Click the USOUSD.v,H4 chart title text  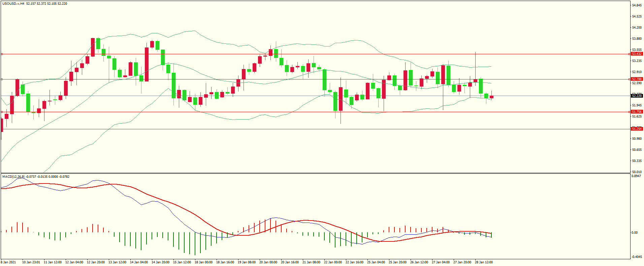tap(13, 4)
